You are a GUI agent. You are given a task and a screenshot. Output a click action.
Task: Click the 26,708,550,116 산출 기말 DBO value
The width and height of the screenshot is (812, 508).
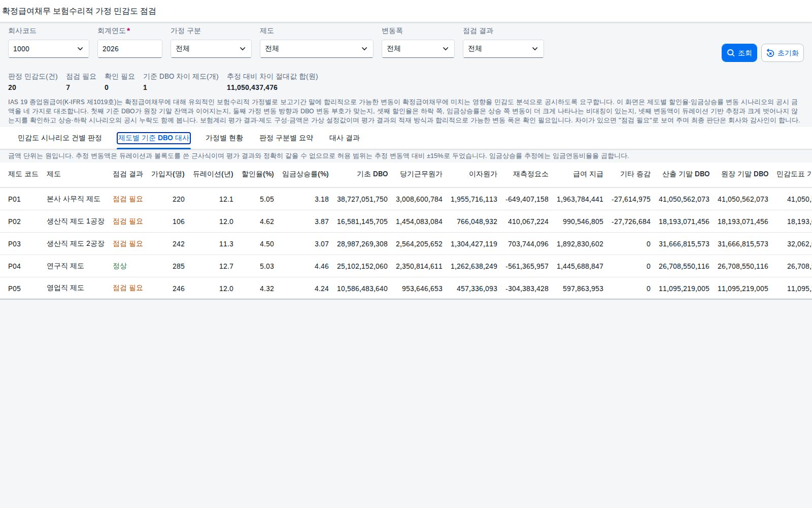click(684, 266)
